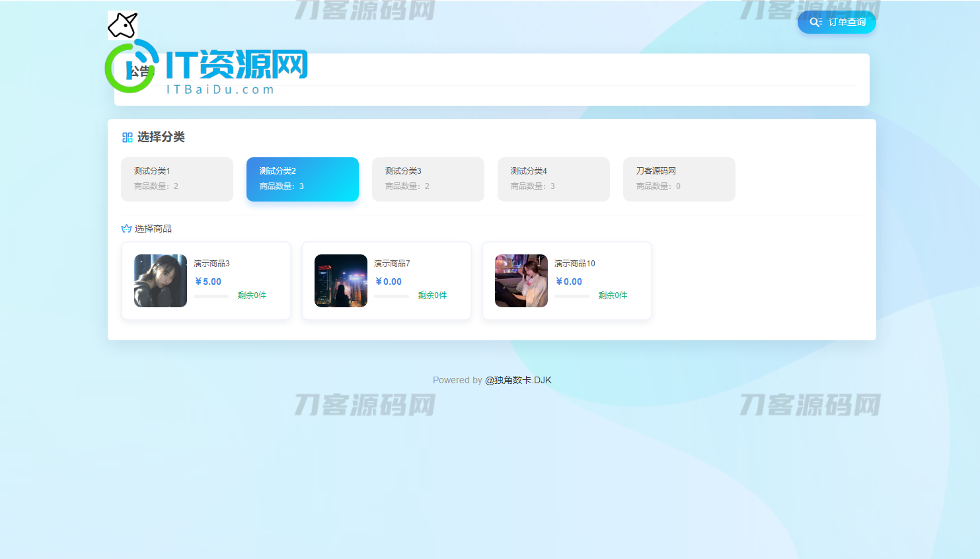
Task: Click the 选择商品 heading text
Action: pyautogui.click(x=153, y=229)
